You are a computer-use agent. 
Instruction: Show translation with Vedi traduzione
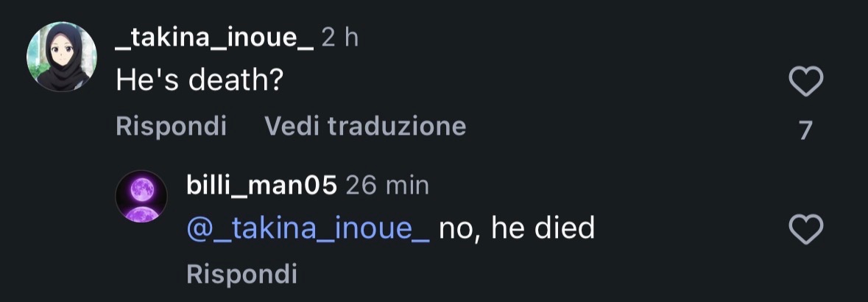pos(365,127)
